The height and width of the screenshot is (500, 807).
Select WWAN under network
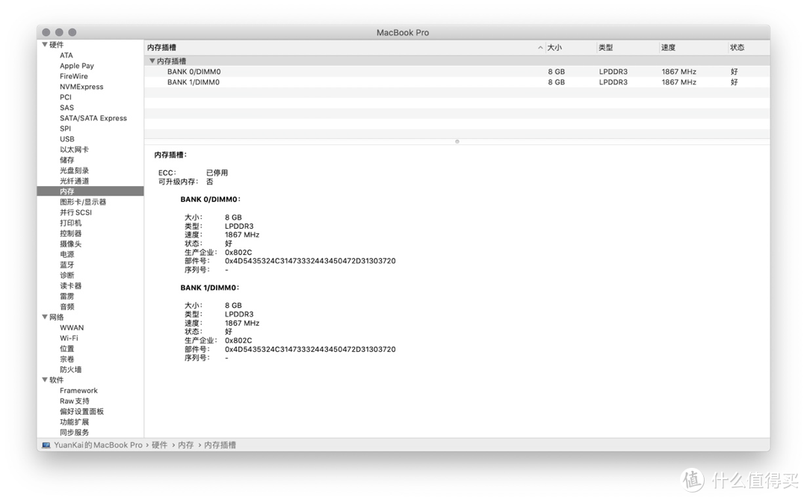(72, 327)
